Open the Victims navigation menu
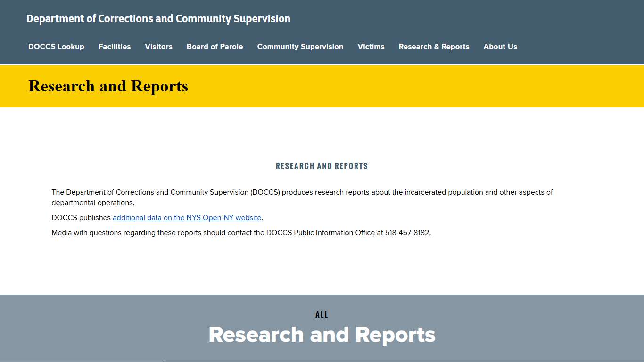The width and height of the screenshot is (644, 362). pos(371,46)
